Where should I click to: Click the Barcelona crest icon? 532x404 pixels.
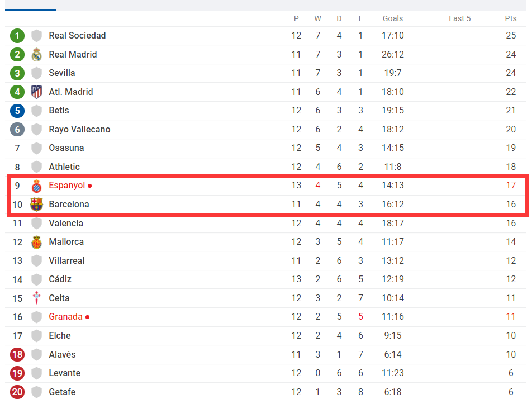coord(37,205)
